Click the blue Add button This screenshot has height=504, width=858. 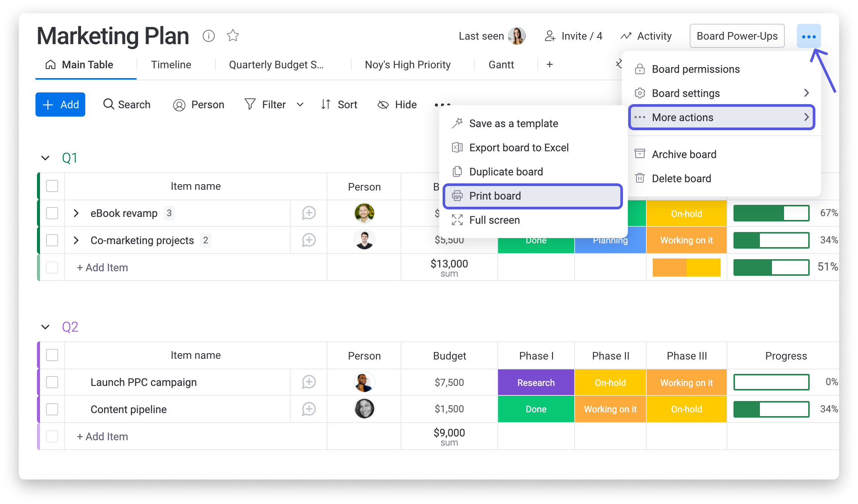click(60, 104)
